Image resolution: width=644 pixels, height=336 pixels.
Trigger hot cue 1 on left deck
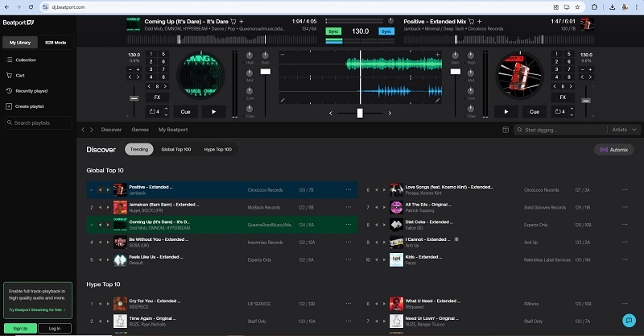[x=151, y=54]
